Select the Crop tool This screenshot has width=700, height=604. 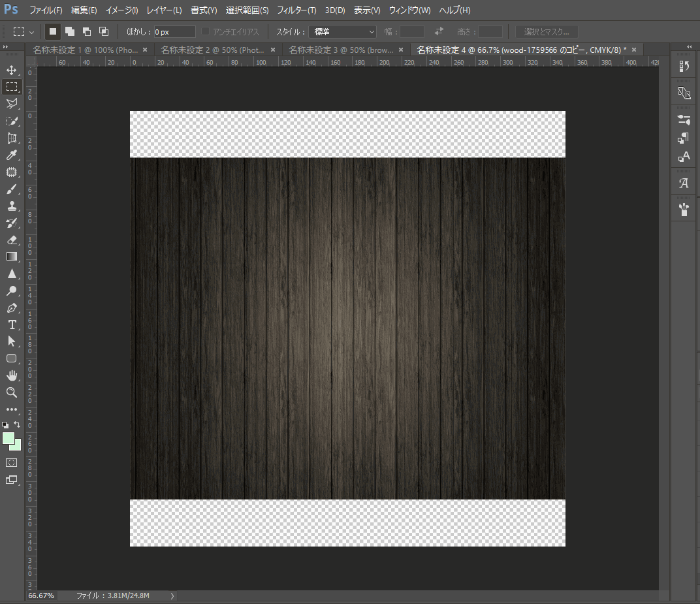12,138
